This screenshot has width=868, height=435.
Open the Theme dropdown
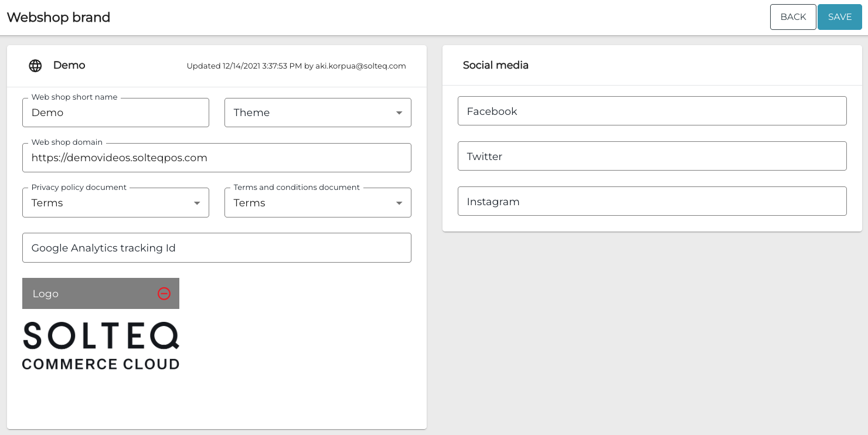click(318, 113)
